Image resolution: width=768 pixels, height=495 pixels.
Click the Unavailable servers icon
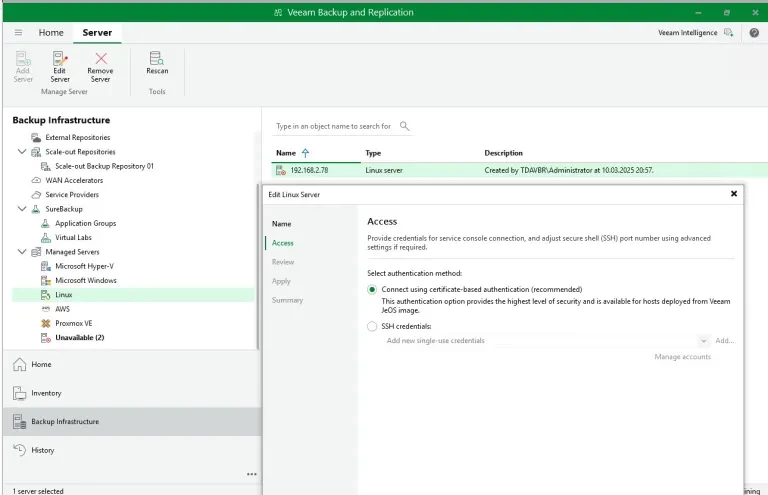point(46,338)
